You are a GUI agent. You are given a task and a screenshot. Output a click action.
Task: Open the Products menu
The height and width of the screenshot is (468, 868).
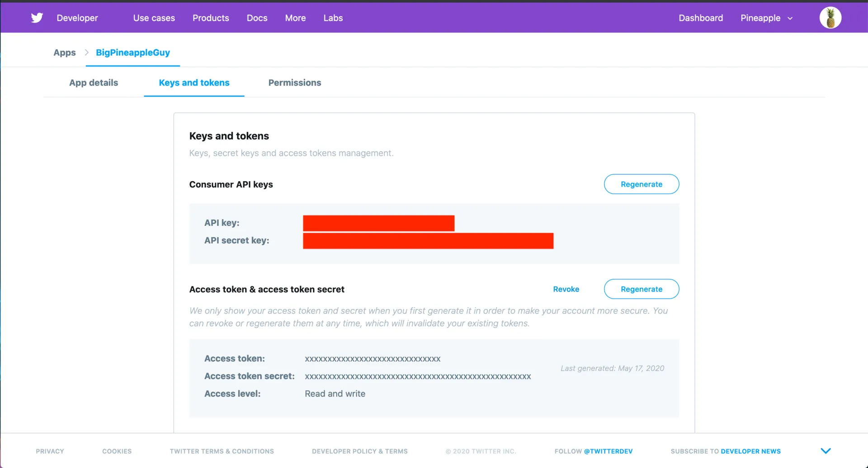click(210, 18)
